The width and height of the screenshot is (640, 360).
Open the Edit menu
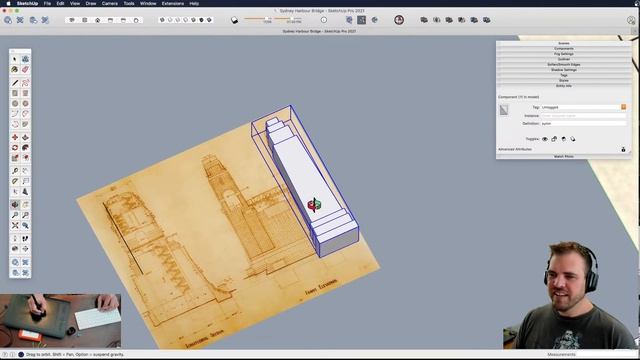[x=60, y=3]
